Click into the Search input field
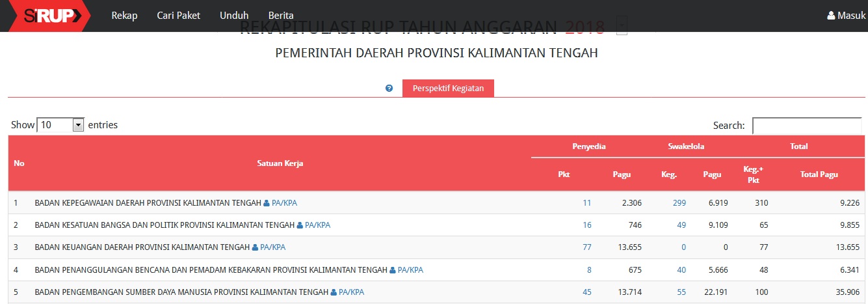Viewport: 868px width, 304px height. pyautogui.click(x=806, y=126)
